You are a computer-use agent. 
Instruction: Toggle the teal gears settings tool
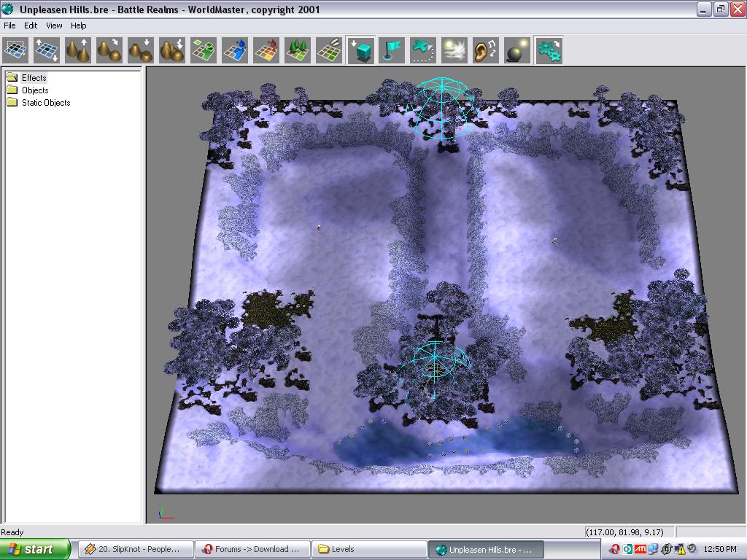548,51
